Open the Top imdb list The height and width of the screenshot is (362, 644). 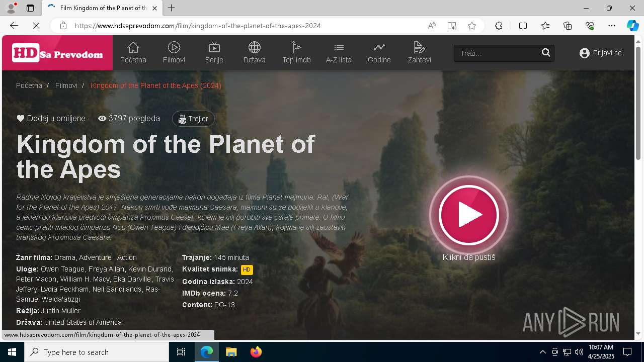(296, 53)
